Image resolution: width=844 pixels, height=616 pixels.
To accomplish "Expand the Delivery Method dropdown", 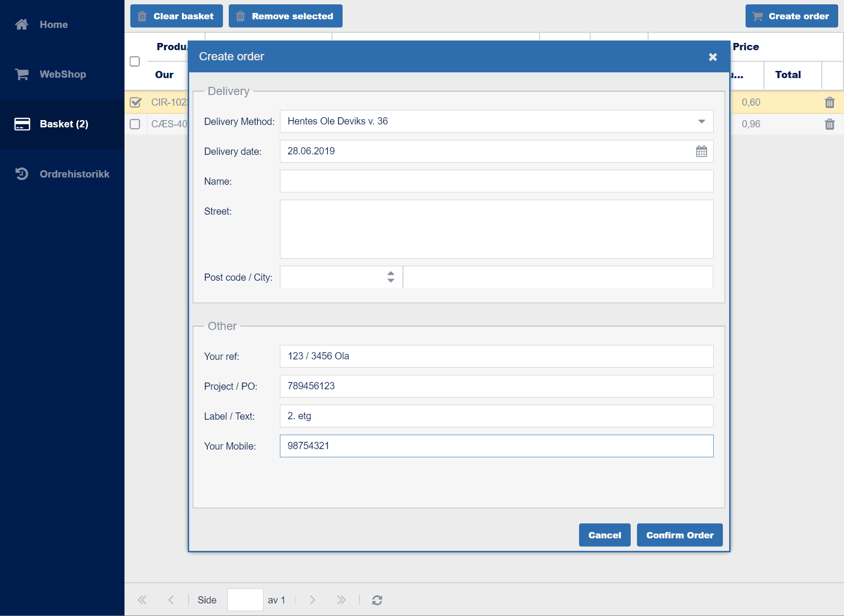I will click(x=701, y=122).
